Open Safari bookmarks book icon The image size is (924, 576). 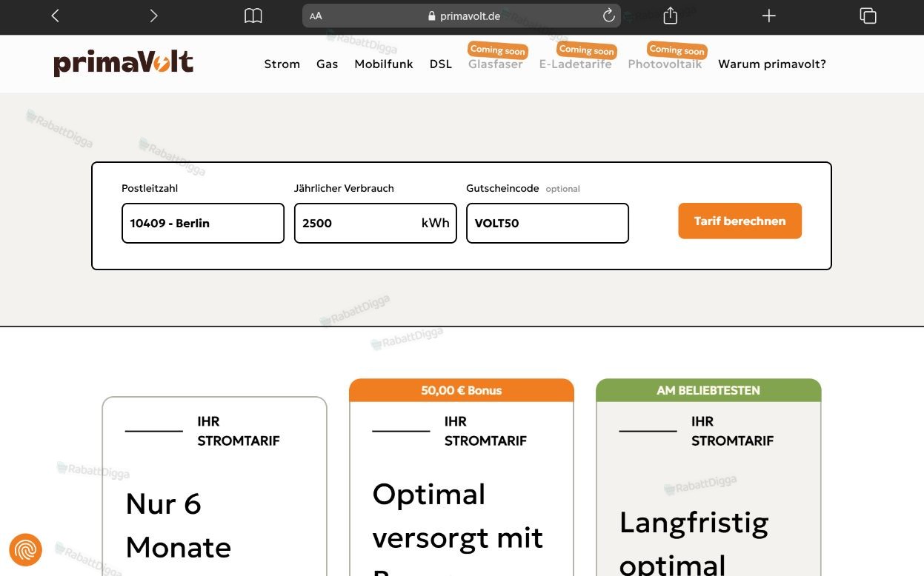(253, 16)
